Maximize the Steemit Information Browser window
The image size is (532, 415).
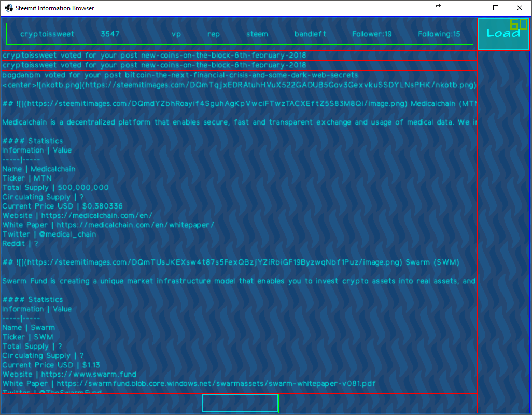[496, 8]
